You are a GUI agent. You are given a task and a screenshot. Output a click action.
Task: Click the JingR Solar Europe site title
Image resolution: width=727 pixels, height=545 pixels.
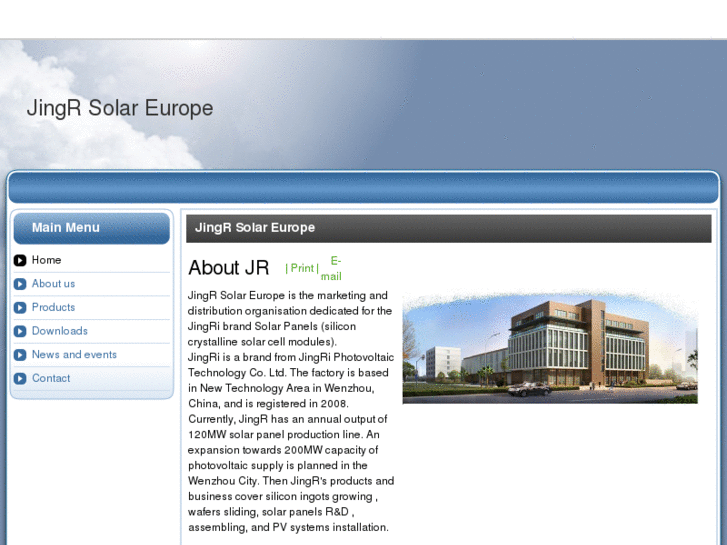(120, 108)
